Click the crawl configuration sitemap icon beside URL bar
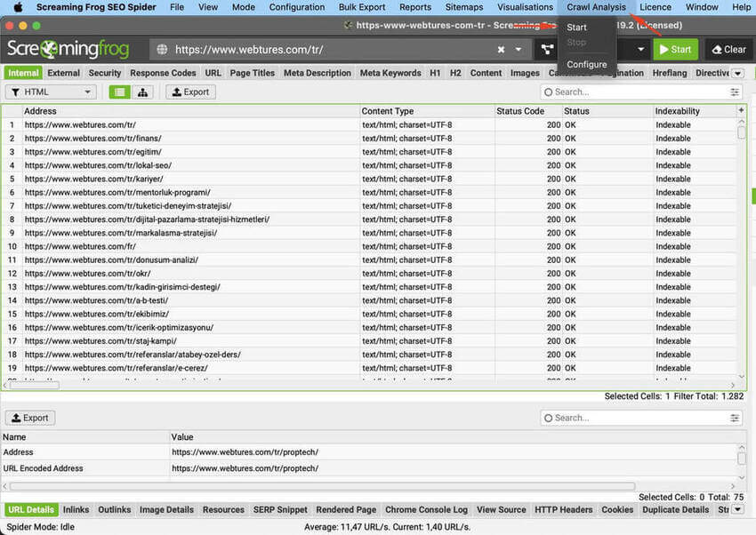The width and height of the screenshot is (756, 535). click(x=547, y=50)
